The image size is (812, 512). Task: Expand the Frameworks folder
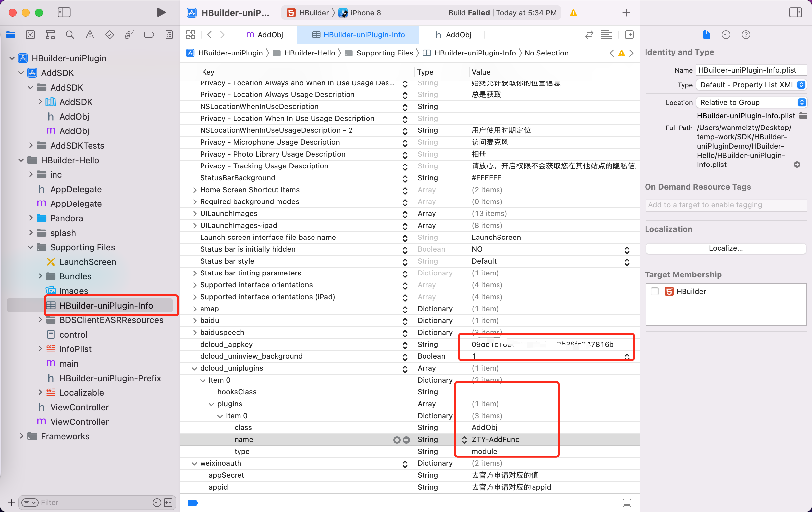(21, 436)
